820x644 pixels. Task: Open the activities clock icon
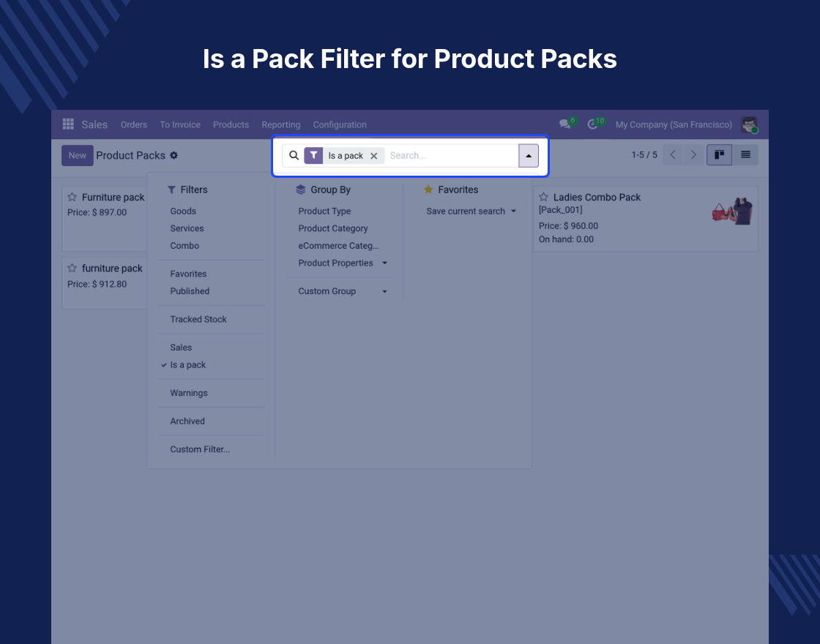[592, 124]
